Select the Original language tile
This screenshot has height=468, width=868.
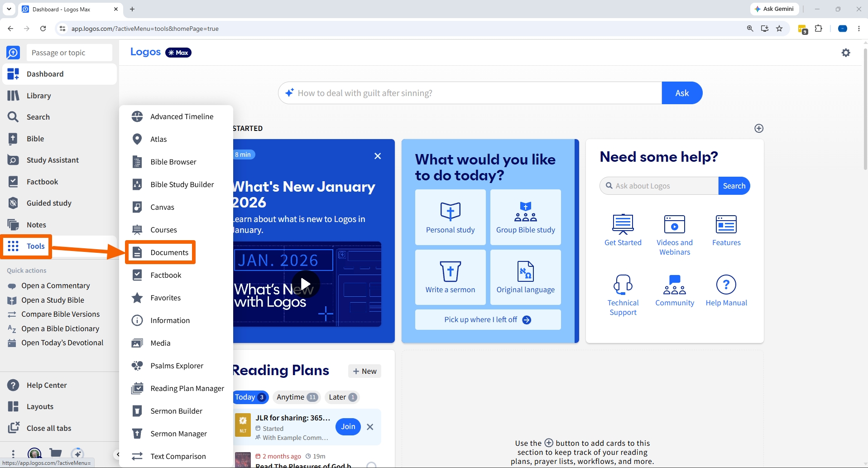pyautogui.click(x=525, y=277)
